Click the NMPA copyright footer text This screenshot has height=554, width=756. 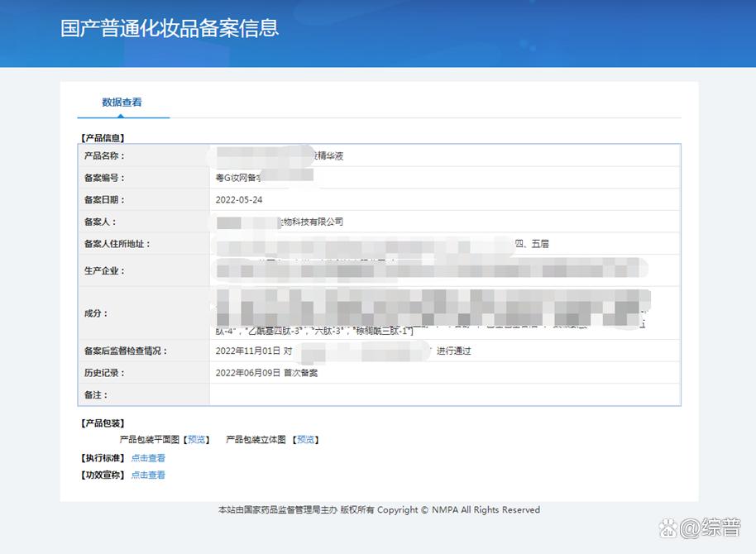[x=378, y=509]
